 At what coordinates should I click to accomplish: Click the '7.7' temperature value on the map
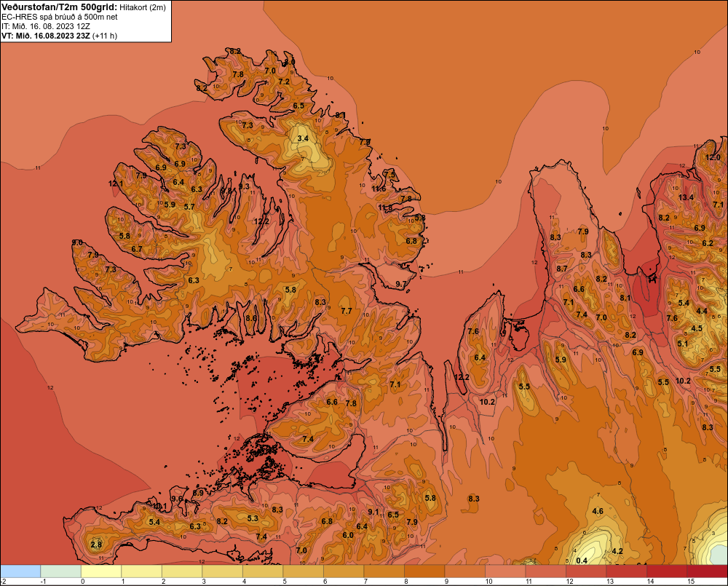[x=347, y=311]
